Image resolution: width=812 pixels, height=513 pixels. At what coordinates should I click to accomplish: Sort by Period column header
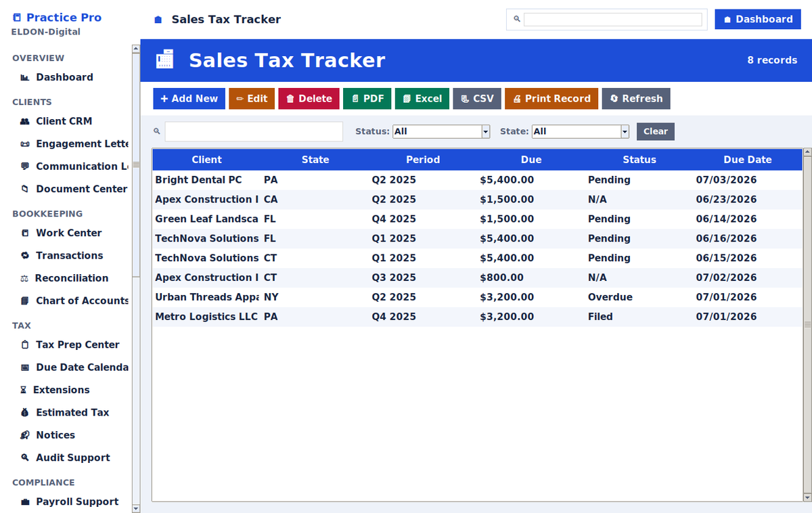coord(423,160)
